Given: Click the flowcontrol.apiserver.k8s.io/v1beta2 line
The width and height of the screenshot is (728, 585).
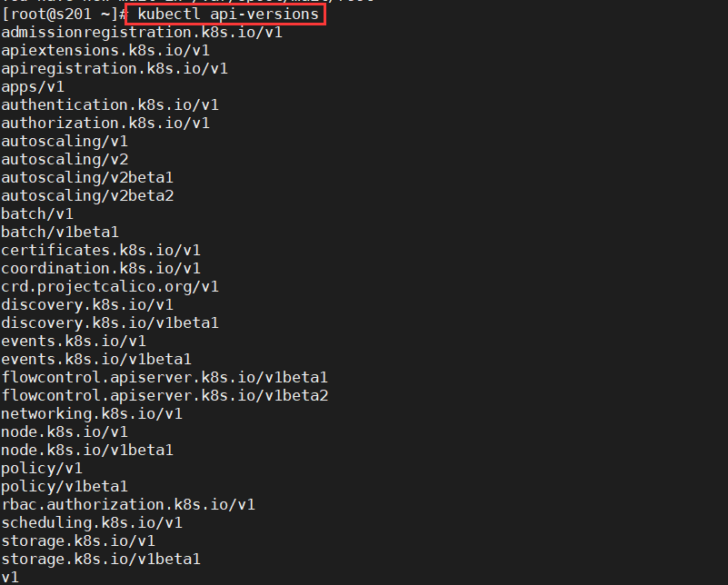Looking at the screenshot, I should coord(165,396).
